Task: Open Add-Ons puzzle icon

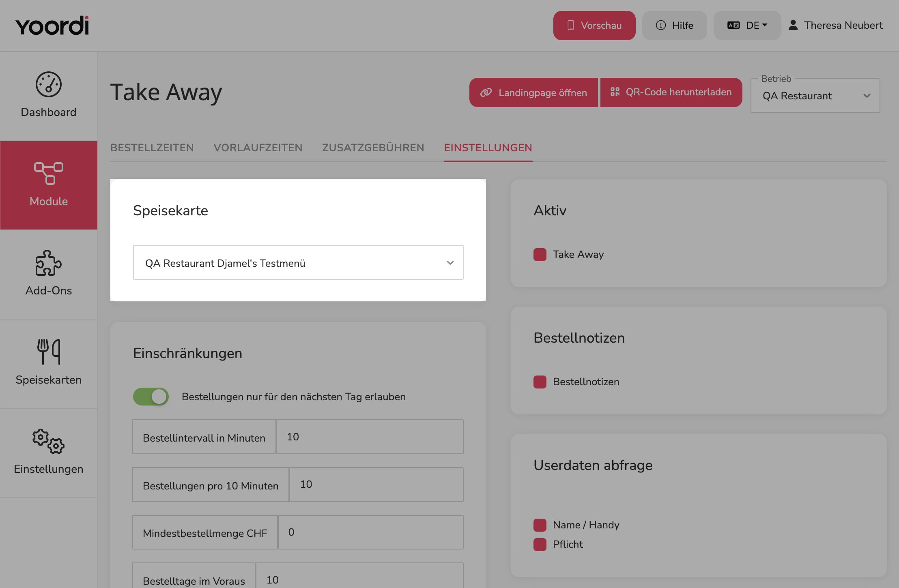Action: pyautogui.click(x=49, y=263)
